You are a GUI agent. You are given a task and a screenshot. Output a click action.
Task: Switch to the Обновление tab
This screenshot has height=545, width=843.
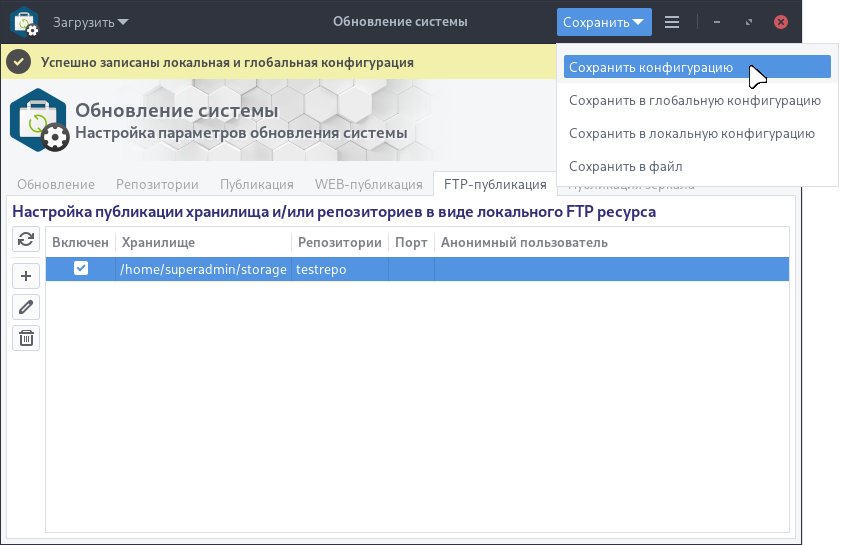pos(56,184)
